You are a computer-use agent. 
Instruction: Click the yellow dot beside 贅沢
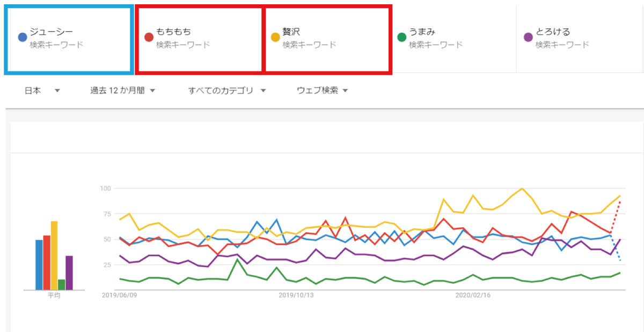tap(275, 38)
